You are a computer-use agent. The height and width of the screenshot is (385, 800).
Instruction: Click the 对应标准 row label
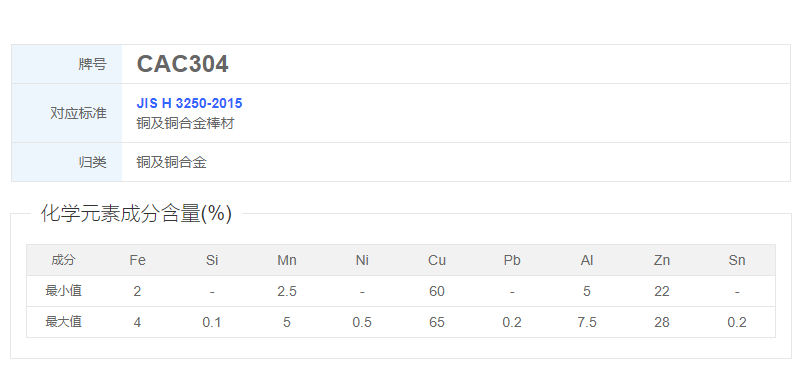click(x=78, y=113)
